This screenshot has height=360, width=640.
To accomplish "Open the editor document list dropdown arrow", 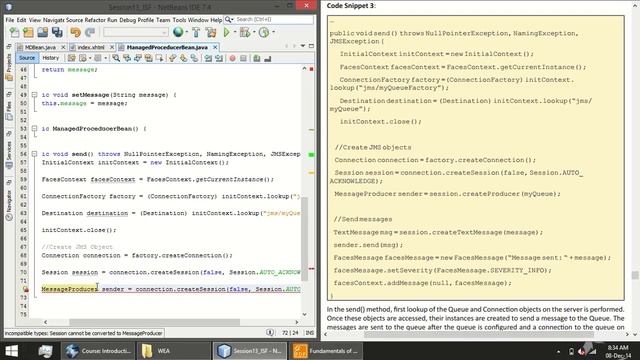I will (303, 46).
